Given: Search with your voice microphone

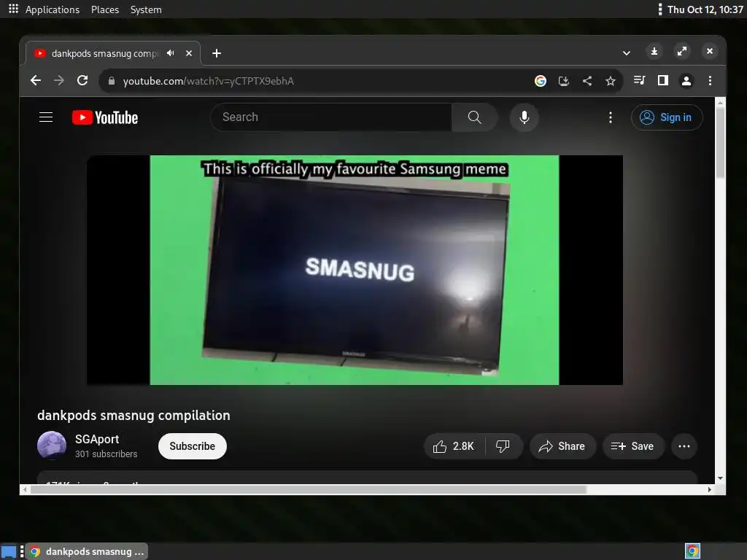Looking at the screenshot, I should point(524,117).
